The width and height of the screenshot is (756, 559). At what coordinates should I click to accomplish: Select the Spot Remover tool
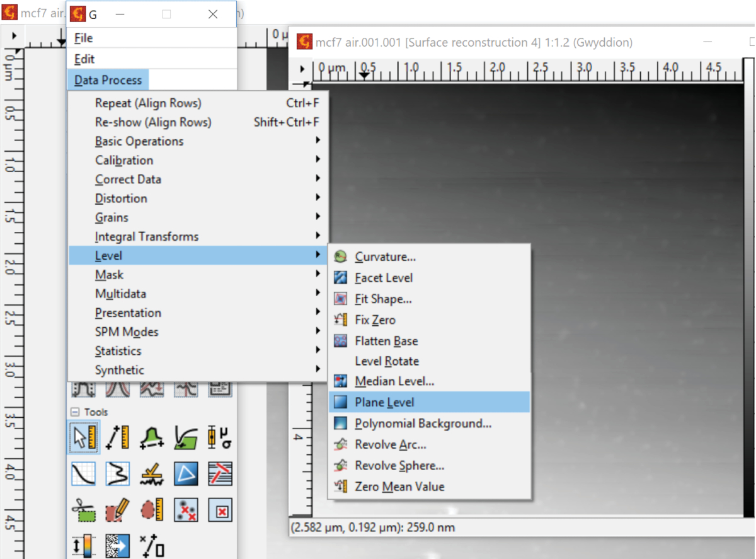220,510
